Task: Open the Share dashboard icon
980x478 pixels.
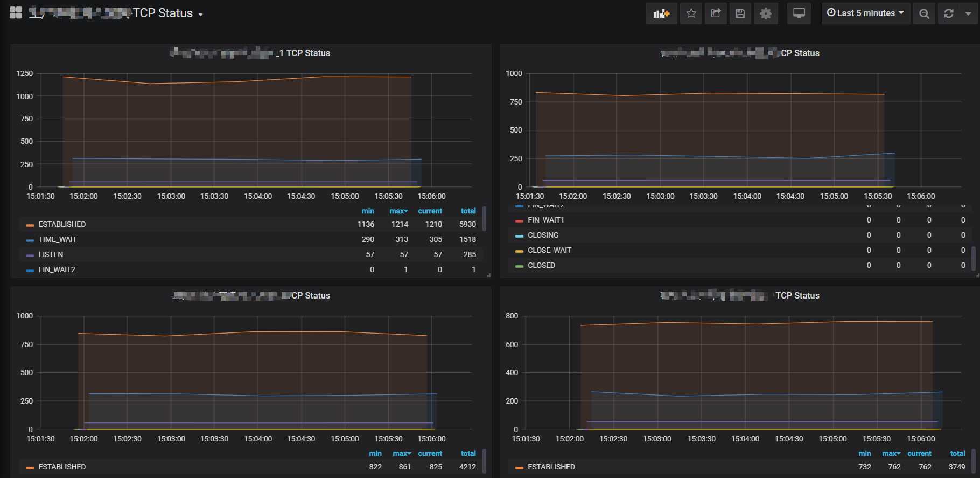Action: [716, 13]
